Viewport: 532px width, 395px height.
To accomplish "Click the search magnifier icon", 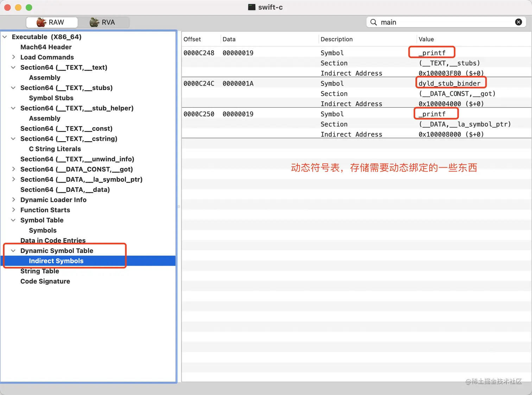I will (x=374, y=22).
